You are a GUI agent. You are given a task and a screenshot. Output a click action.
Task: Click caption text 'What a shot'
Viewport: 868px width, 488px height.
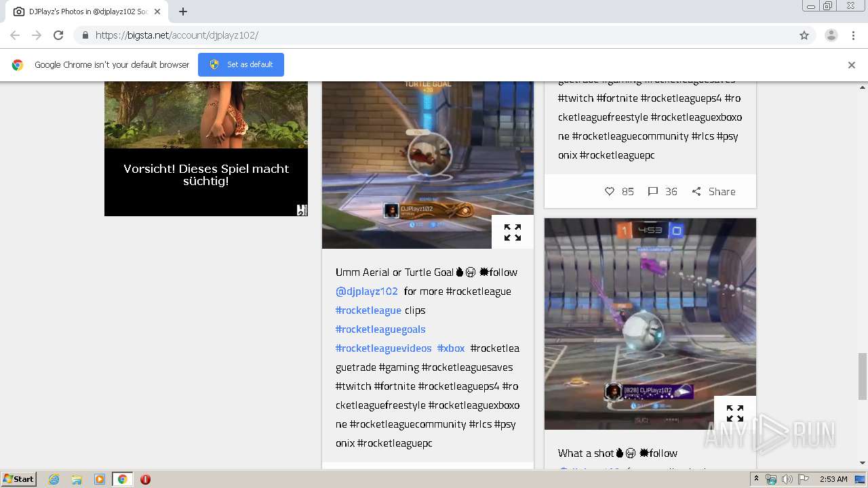point(586,453)
